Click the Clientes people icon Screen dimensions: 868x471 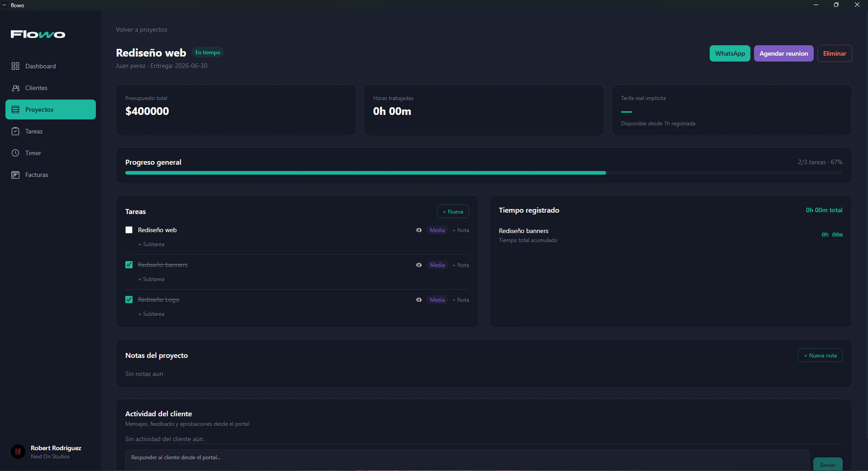15,88
